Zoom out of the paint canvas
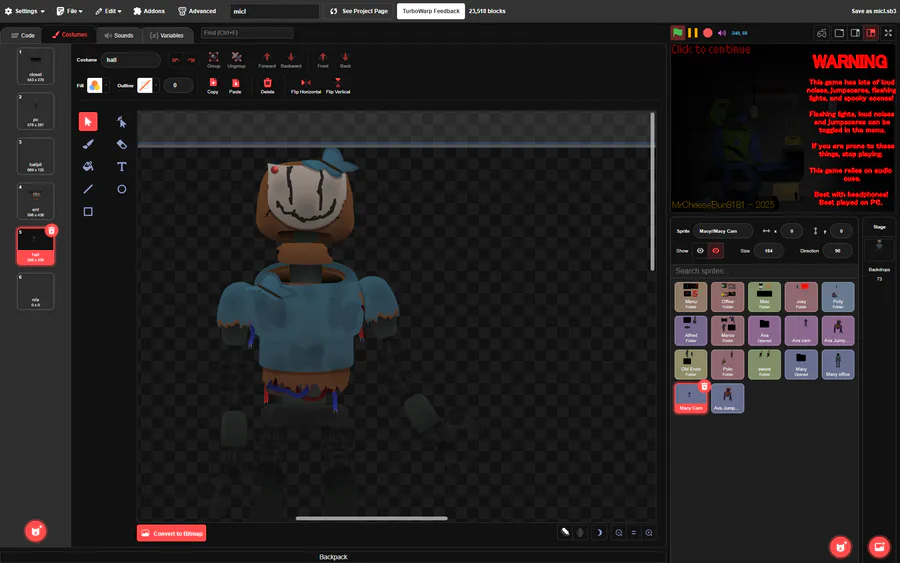Screen dimensions: 900x563 [x=619, y=533]
